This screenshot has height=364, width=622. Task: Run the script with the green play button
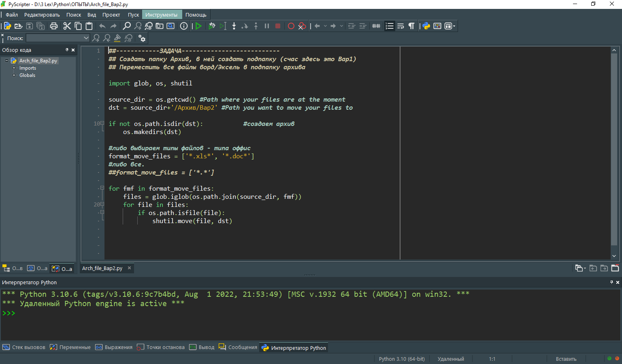[198, 26]
